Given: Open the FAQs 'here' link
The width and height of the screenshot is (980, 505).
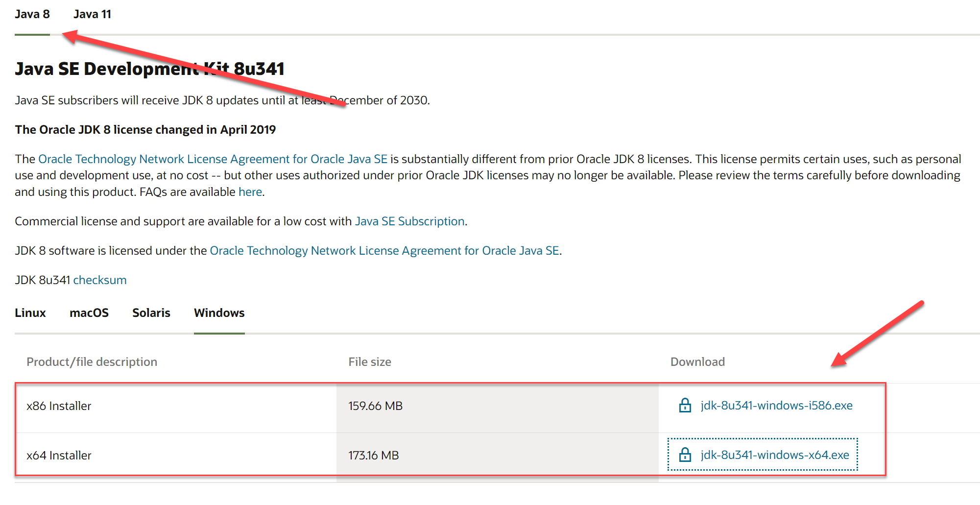Looking at the screenshot, I should (x=250, y=192).
